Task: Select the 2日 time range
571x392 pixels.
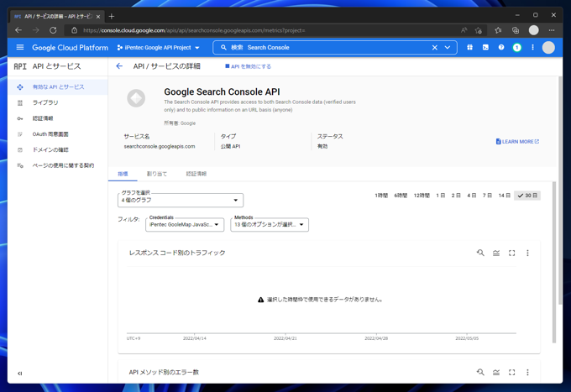Action: [x=456, y=196]
